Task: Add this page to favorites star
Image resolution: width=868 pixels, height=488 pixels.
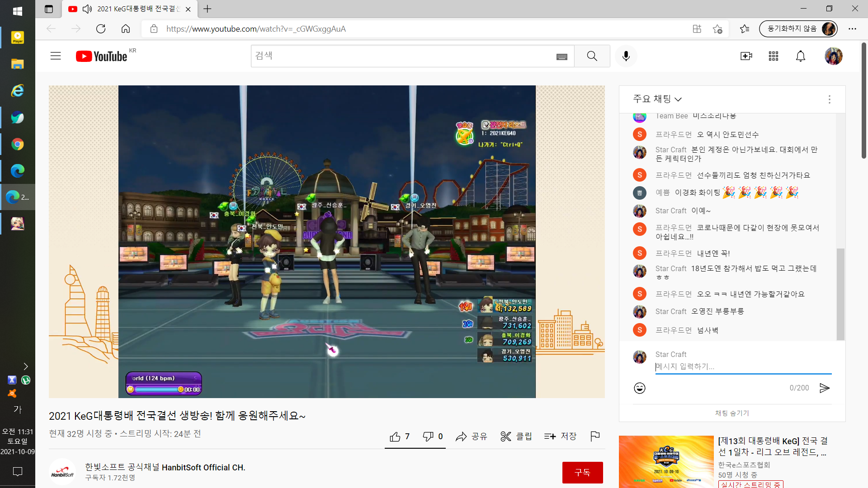Action: pos(717,29)
